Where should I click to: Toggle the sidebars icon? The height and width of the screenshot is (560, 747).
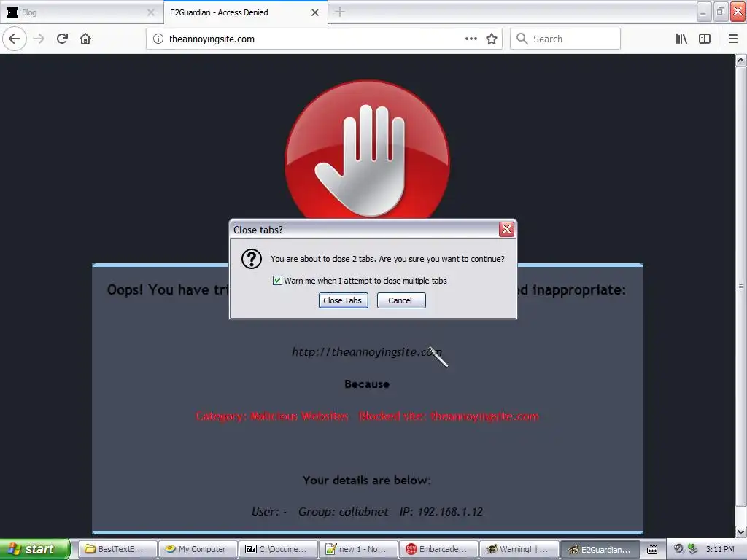(705, 39)
